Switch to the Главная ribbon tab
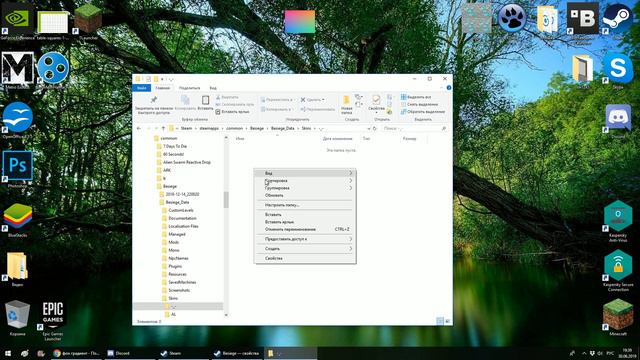 click(x=162, y=88)
